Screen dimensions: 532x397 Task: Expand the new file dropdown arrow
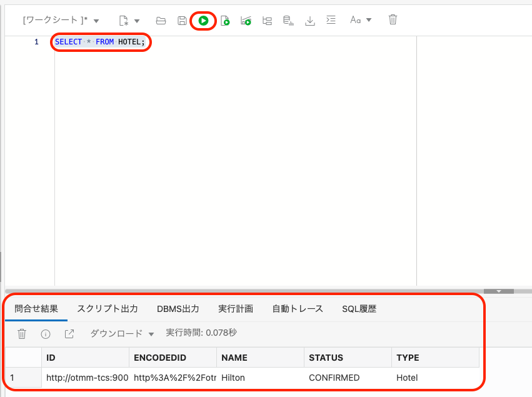(137, 21)
